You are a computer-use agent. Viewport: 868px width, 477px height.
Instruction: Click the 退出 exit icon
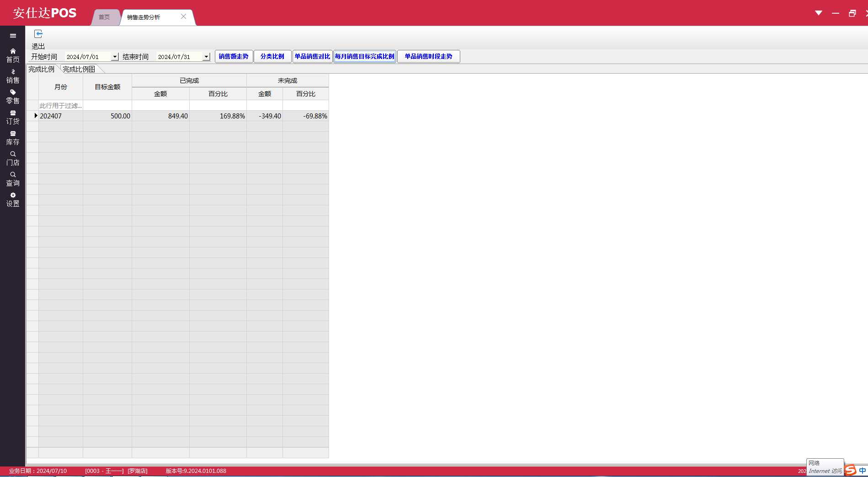38,34
